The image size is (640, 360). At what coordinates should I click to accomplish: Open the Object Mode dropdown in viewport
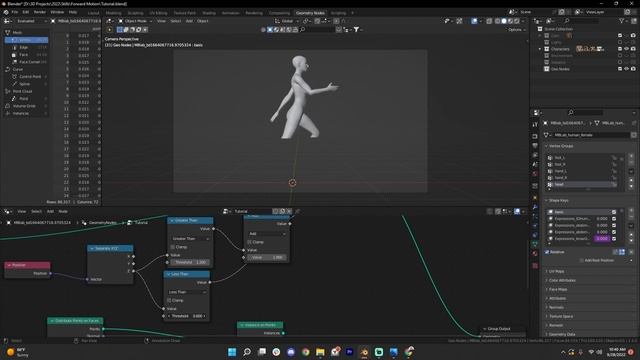(x=135, y=21)
